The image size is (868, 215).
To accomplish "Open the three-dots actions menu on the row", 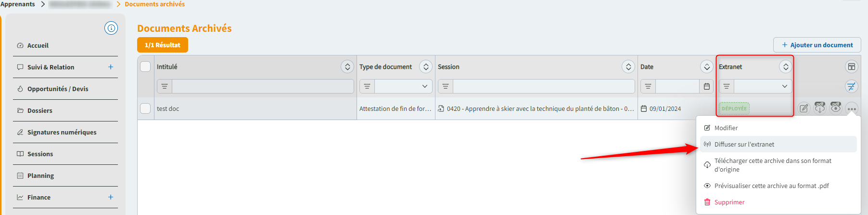I will pos(852,109).
